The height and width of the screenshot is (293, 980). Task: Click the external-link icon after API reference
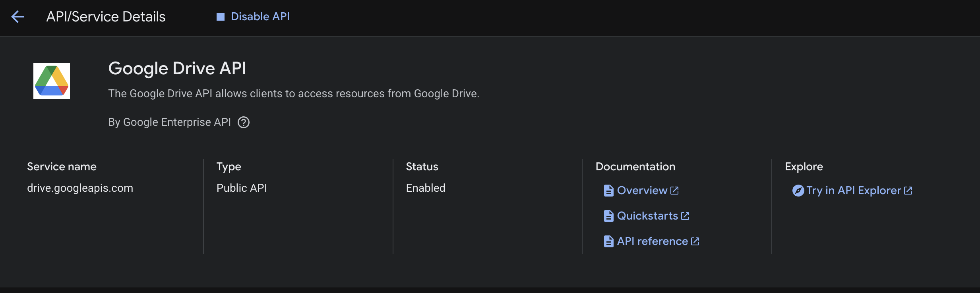(x=695, y=241)
